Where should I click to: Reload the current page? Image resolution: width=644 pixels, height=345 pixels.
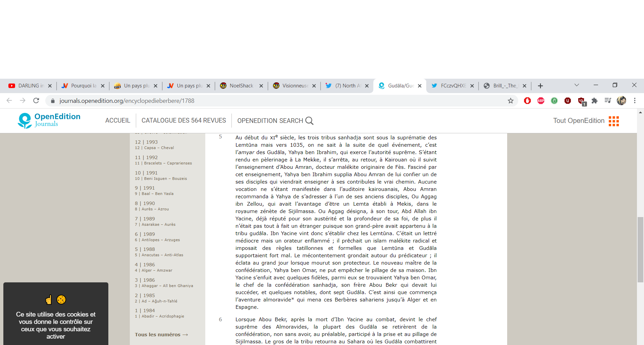coord(36,100)
